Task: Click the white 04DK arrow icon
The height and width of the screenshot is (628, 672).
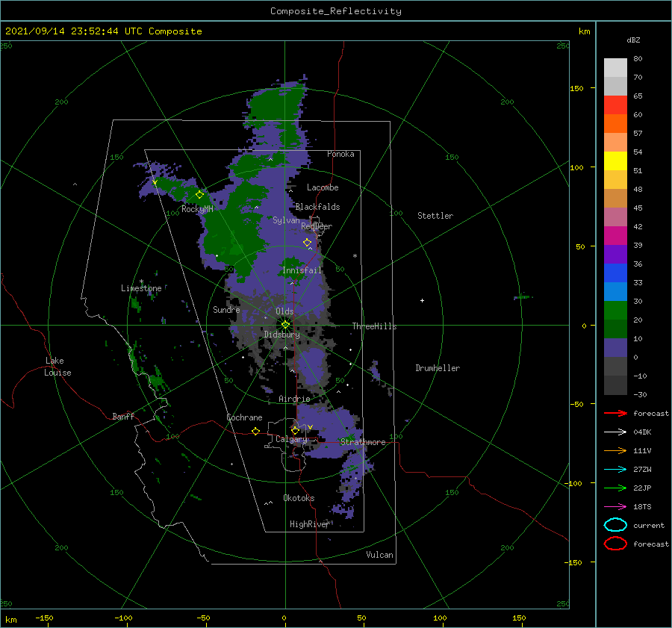Action: (x=615, y=432)
